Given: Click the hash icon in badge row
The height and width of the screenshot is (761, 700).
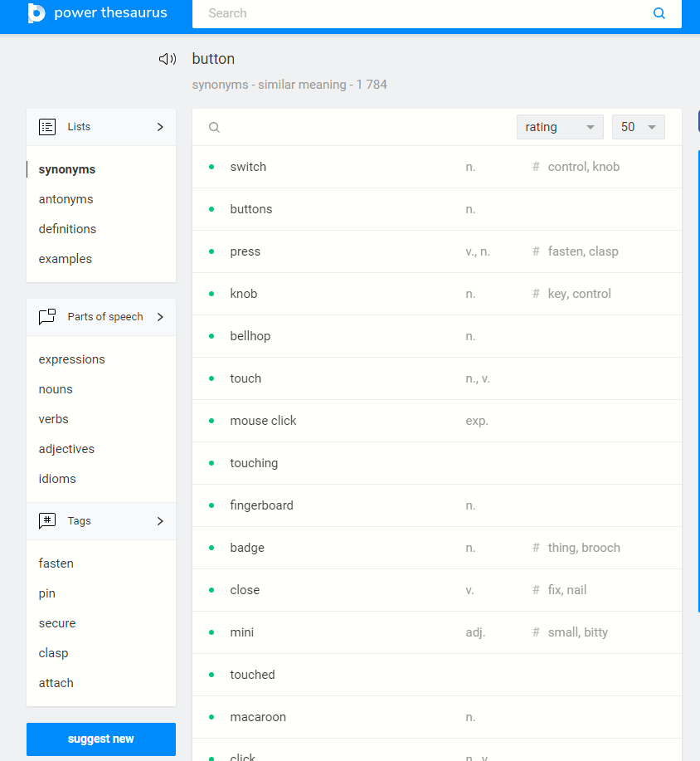Looking at the screenshot, I should pyautogui.click(x=536, y=548).
